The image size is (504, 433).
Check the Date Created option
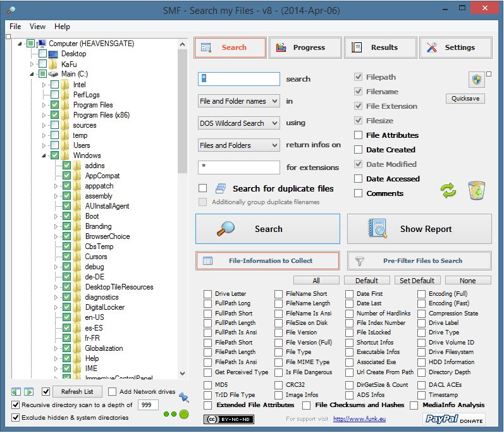(359, 150)
